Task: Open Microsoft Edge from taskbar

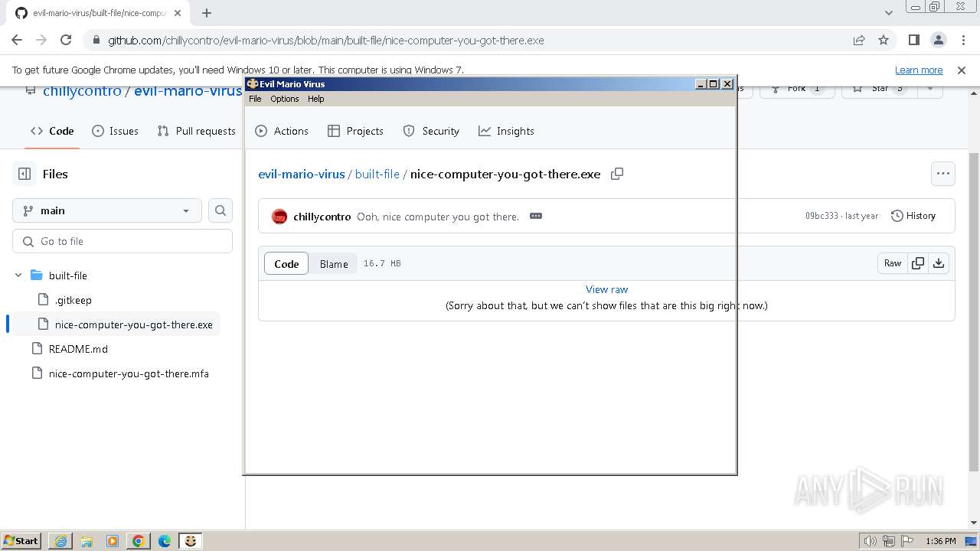Action: click(x=165, y=541)
